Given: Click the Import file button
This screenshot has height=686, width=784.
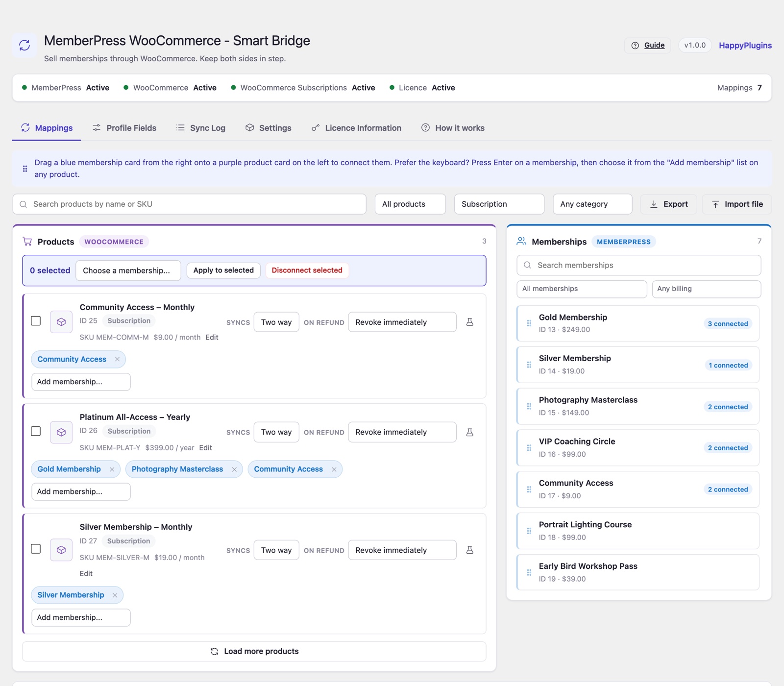Looking at the screenshot, I should (x=737, y=204).
